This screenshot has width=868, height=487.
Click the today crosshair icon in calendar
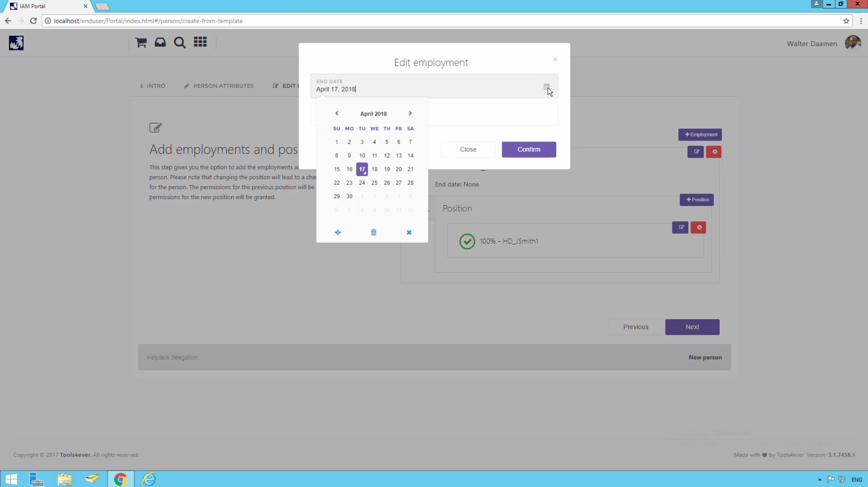coord(338,232)
